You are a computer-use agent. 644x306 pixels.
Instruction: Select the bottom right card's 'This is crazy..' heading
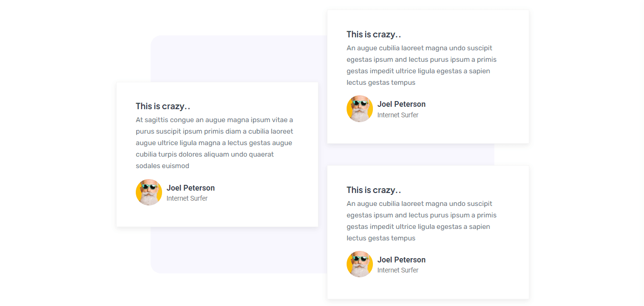(374, 190)
